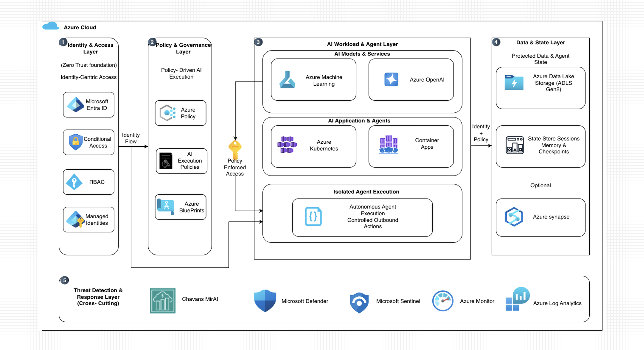This screenshot has width=644, height=350.
Task: Select the Chavans MirAI label
Action: coord(200,299)
